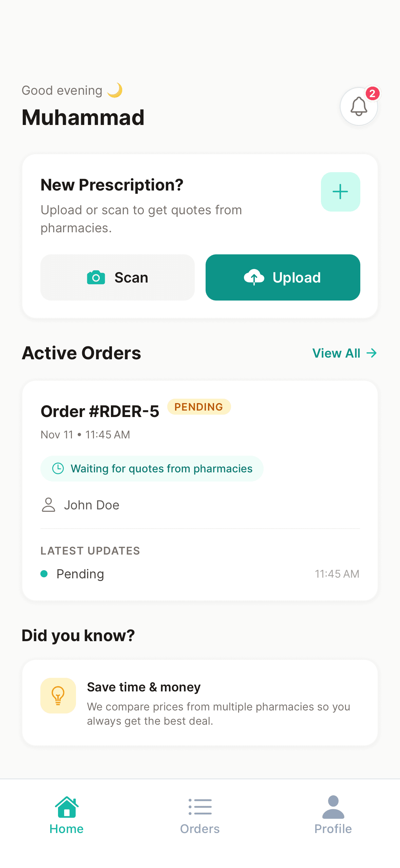Click the arrow next to View All
400x868 pixels.
point(371,353)
